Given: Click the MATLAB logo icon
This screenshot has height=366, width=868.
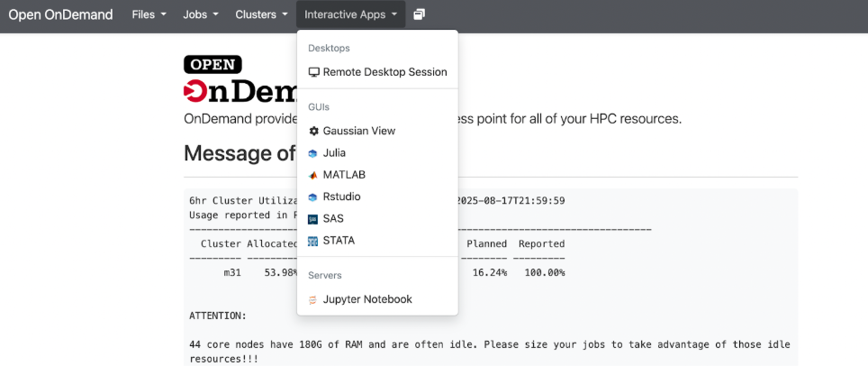Looking at the screenshot, I should [x=313, y=175].
